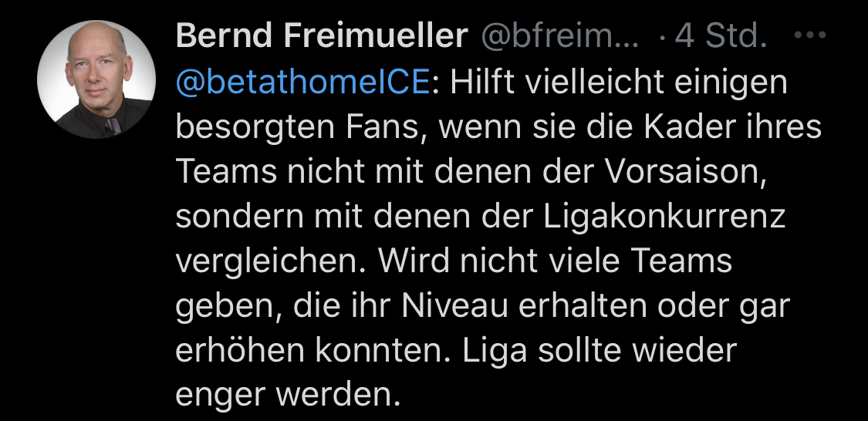Click the truncated @bfreim... handle
Viewport: 868px width, 421px height.
click(x=562, y=36)
